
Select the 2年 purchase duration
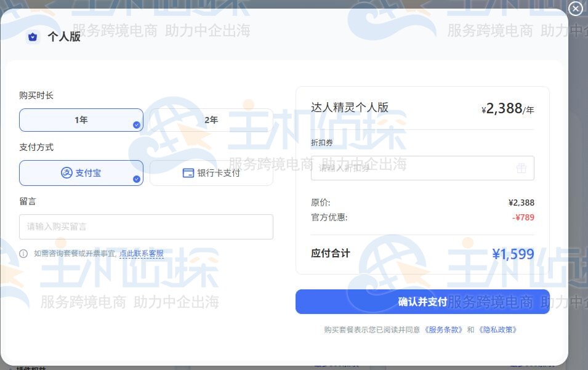(211, 119)
